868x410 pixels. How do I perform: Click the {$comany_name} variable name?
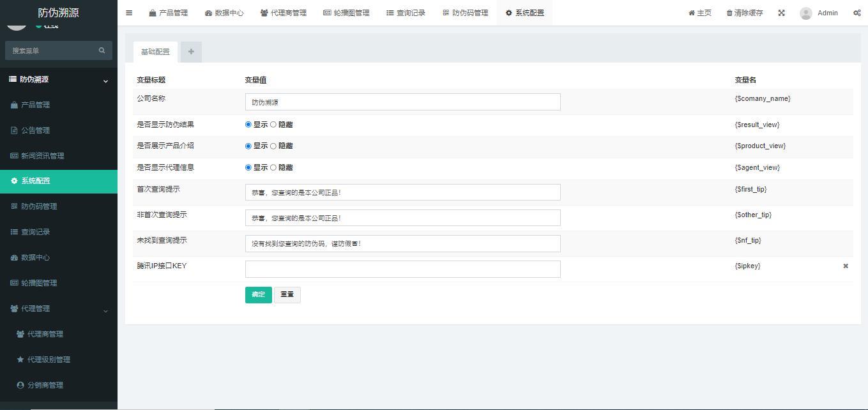pos(763,98)
